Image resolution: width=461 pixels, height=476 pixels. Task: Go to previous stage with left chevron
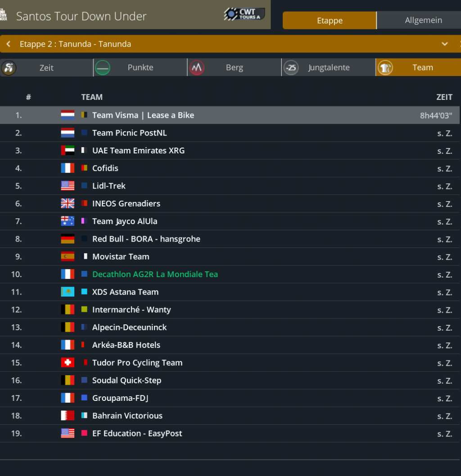coord(9,44)
